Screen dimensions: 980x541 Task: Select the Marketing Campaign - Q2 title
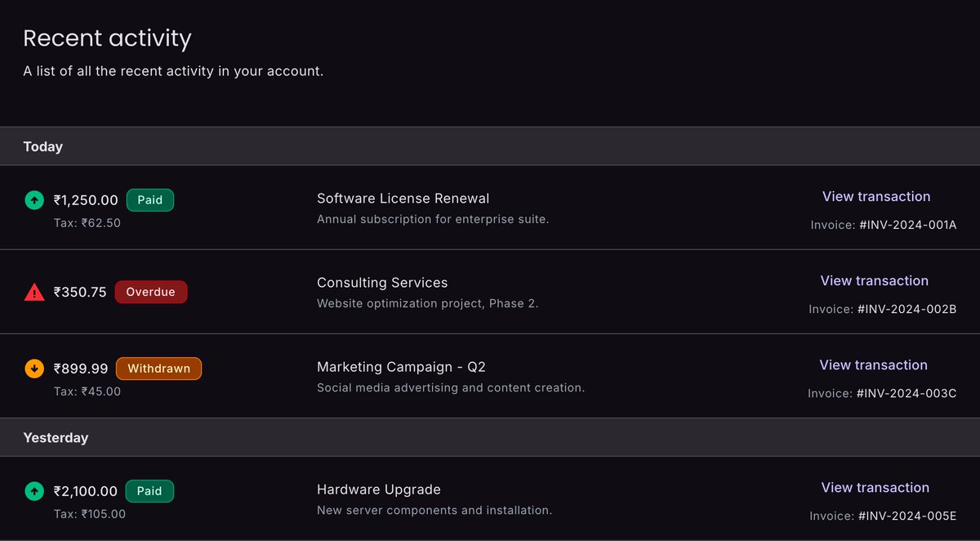401,367
